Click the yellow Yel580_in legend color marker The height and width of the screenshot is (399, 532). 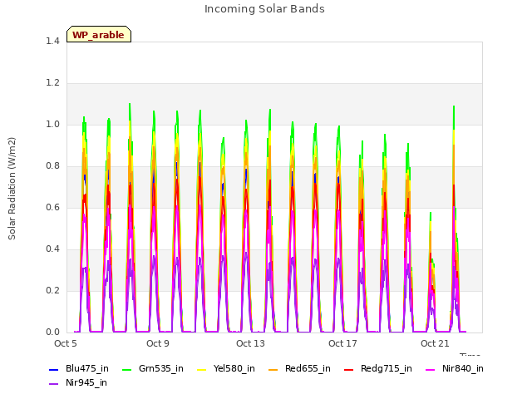point(201,369)
